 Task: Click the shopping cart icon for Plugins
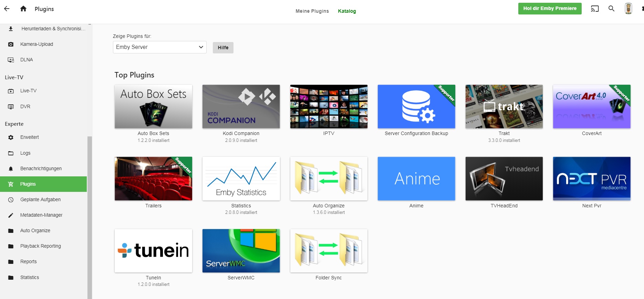(x=11, y=184)
